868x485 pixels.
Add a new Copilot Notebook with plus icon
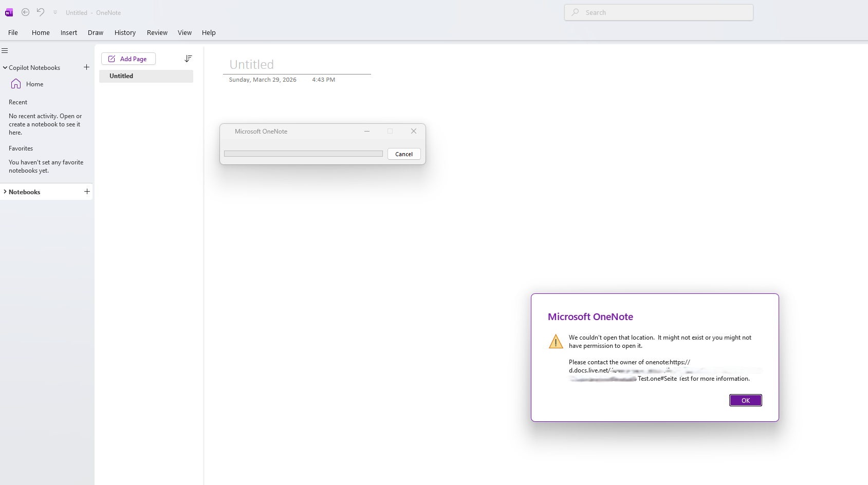point(86,67)
